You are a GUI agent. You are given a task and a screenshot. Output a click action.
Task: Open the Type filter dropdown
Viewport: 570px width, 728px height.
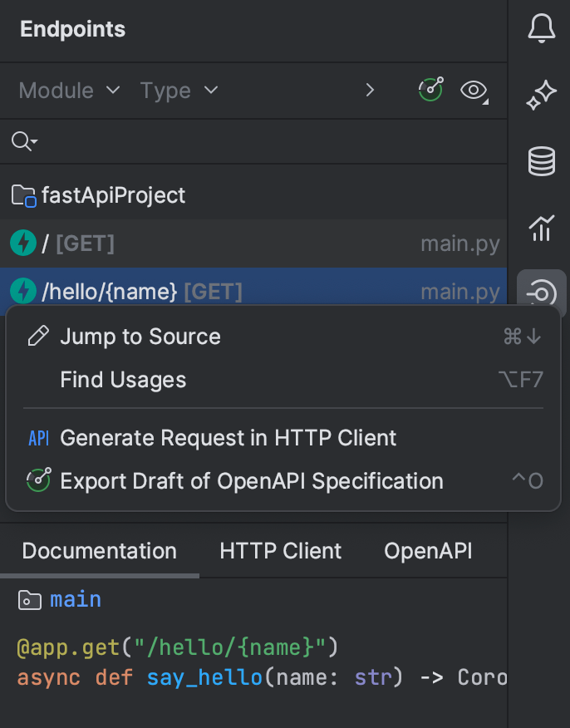click(x=178, y=90)
